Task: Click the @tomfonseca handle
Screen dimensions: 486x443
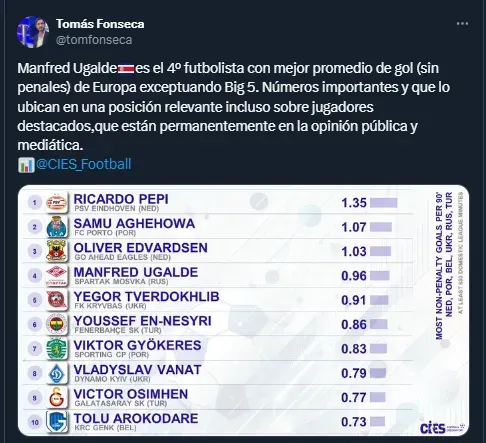Action: [x=94, y=40]
